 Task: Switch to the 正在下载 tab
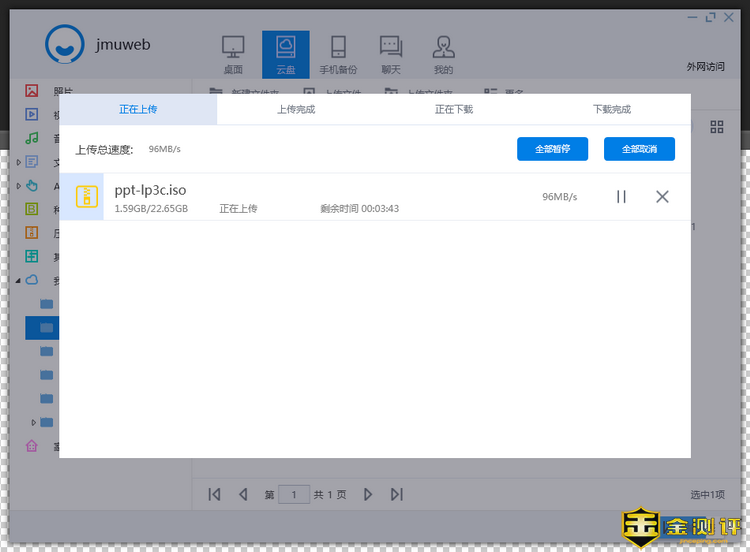(x=454, y=109)
